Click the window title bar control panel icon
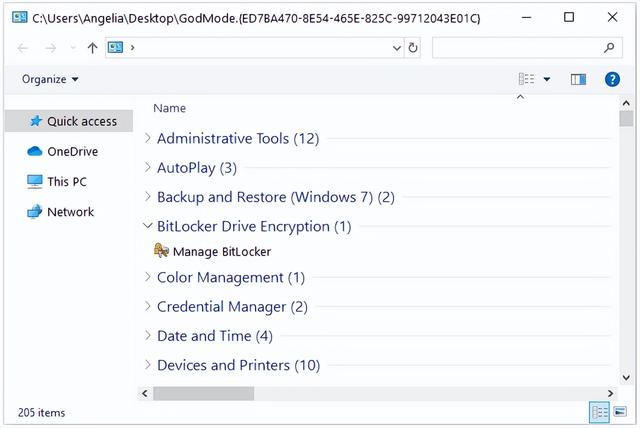The width and height of the screenshot is (640, 428). click(x=19, y=17)
